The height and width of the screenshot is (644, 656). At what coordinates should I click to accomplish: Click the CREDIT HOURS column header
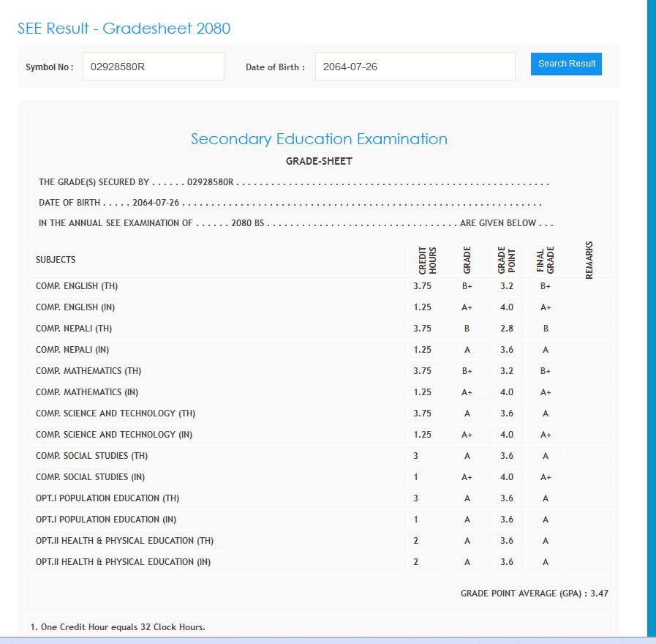click(x=427, y=260)
